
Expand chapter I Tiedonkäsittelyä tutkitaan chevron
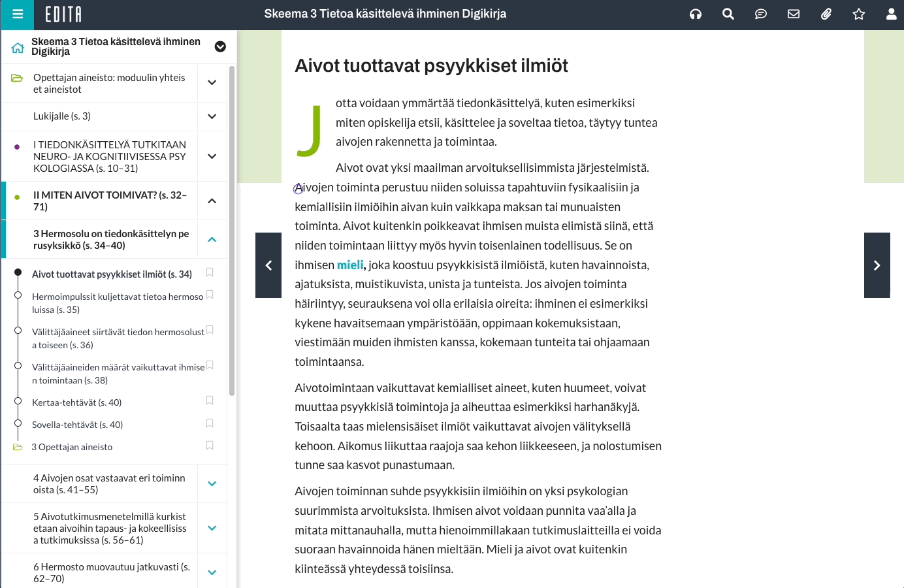[212, 156]
